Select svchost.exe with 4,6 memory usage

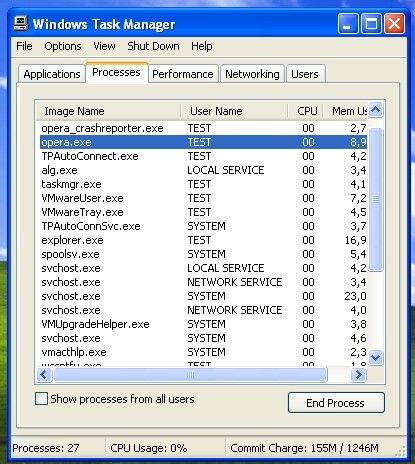[202, 338]
